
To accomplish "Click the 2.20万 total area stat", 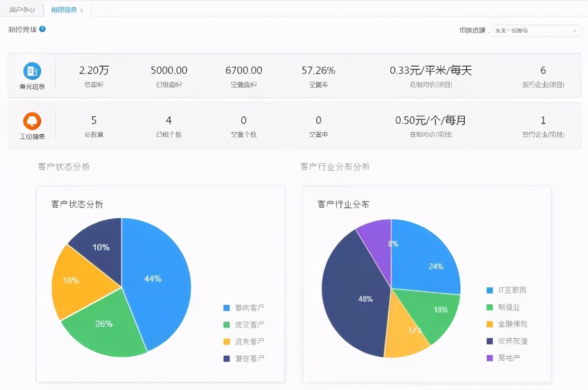I will (x=94, y=69).
